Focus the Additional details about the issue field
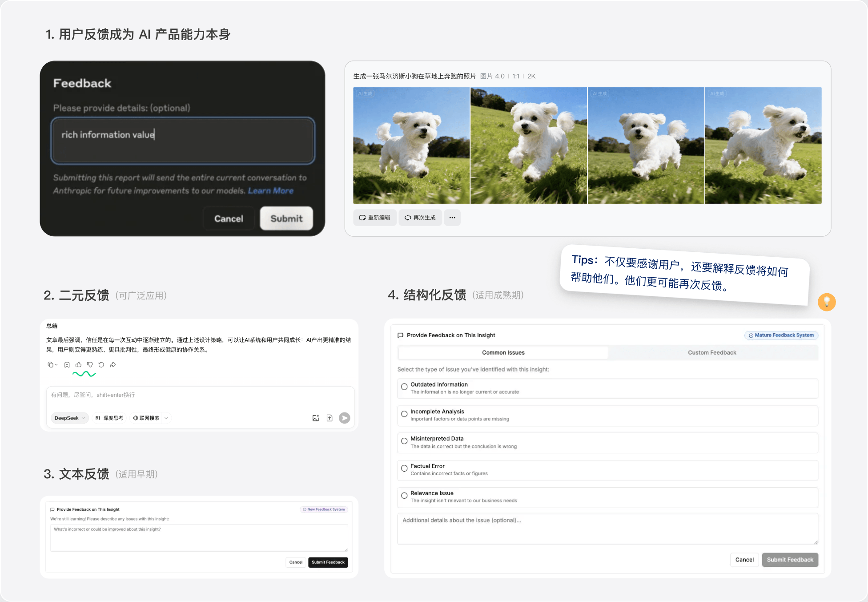Screen dimensions: 868x602 (607, 529)
